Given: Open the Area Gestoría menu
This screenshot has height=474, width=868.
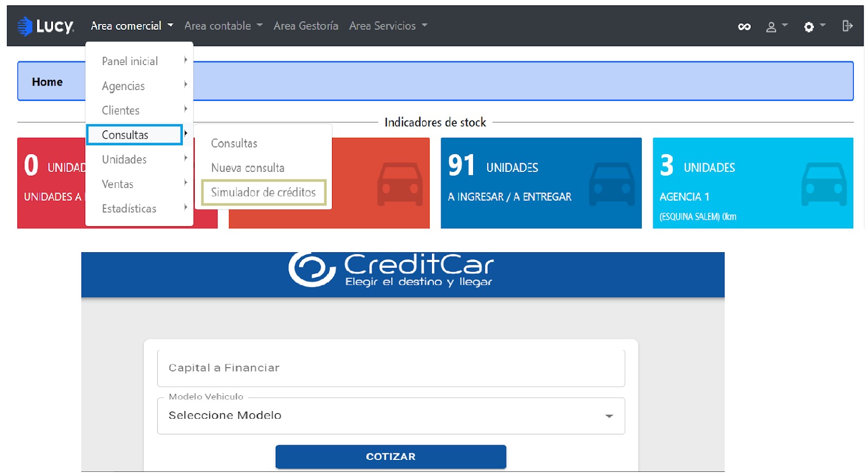Looking at the screenshot, I should 306,26.
